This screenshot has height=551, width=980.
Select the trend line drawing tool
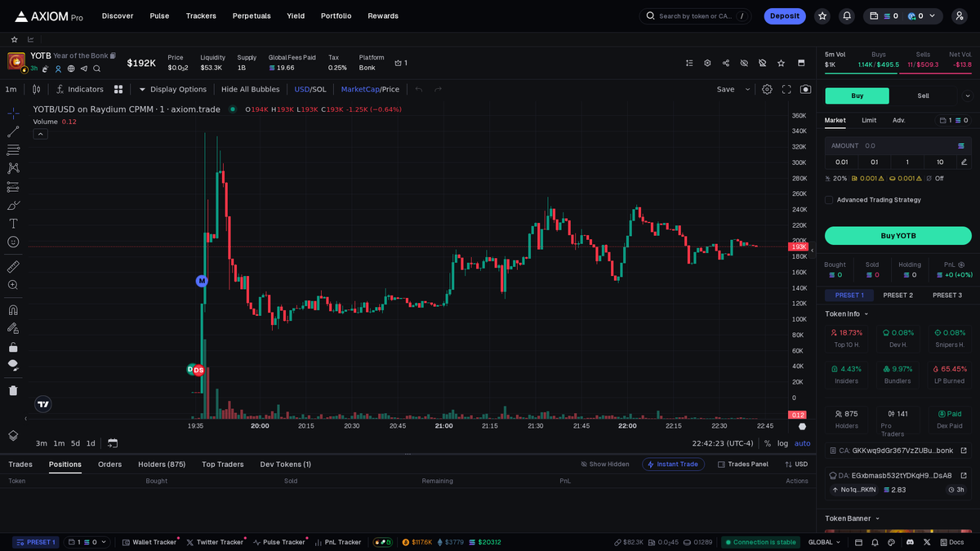13,131
